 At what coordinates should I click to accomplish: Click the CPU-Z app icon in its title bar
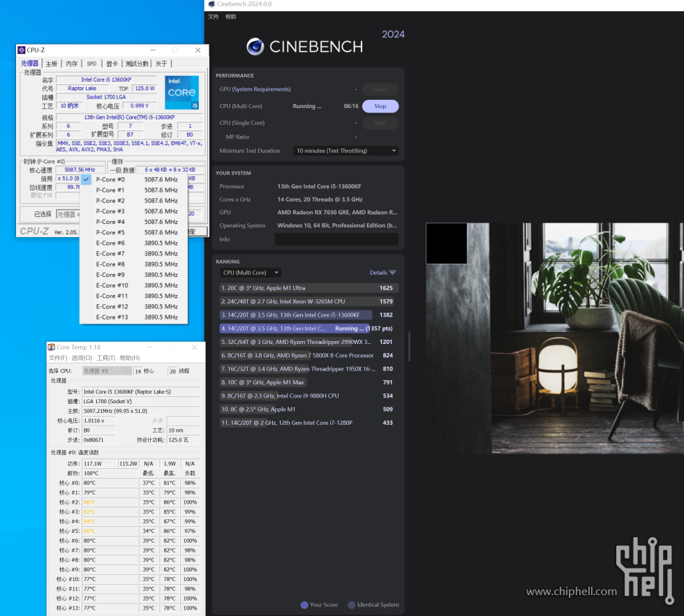click(x=22, y=50)
